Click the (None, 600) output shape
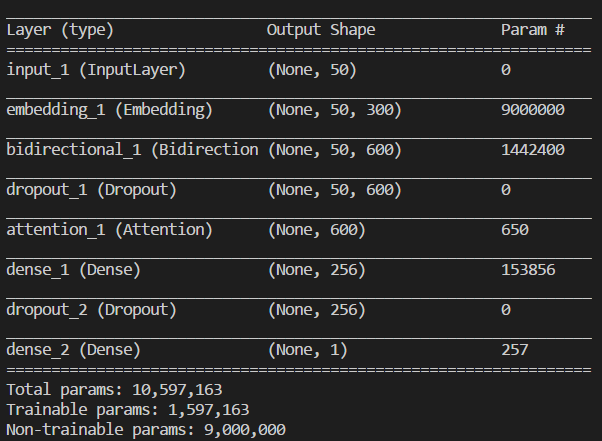Image resolution: width=602 pixels, height=441 pixels. 317,230
